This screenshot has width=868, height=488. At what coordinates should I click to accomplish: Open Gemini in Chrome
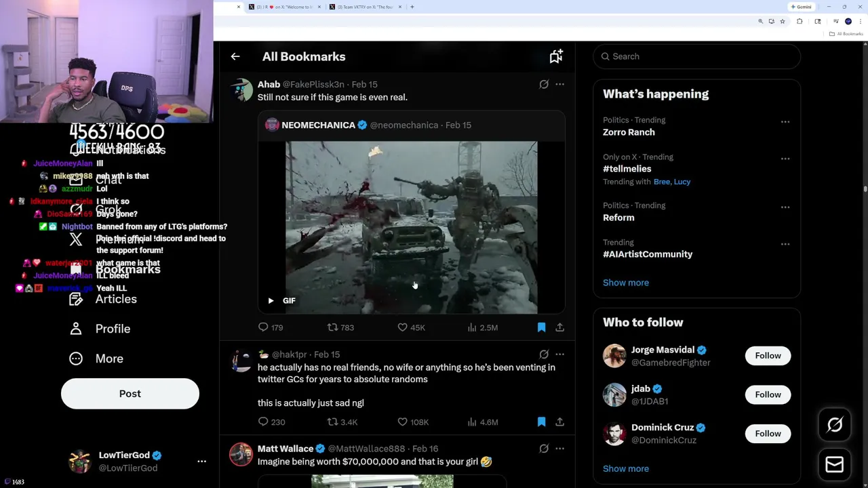pos(801,7)
